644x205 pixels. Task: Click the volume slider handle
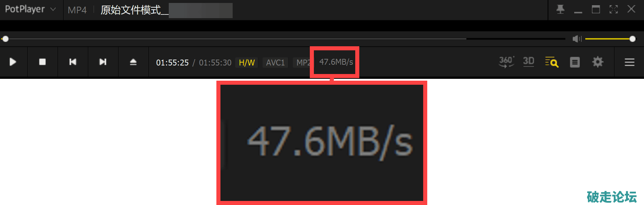click(x=633, y=39)
